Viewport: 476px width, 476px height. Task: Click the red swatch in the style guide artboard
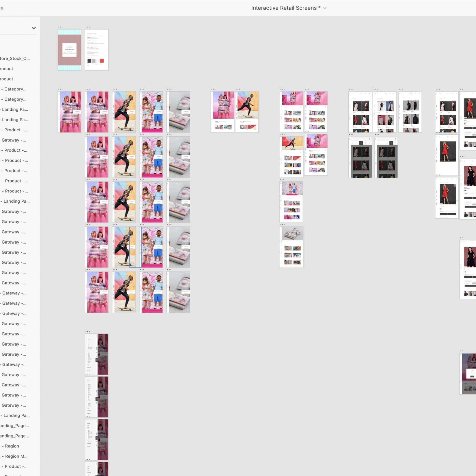(102, 61)
